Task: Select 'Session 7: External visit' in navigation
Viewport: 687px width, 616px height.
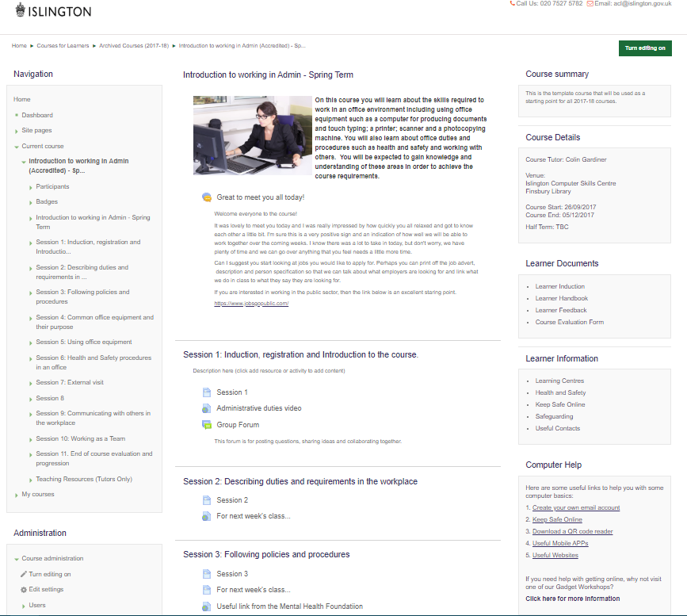Action: (x=70, y=382)
